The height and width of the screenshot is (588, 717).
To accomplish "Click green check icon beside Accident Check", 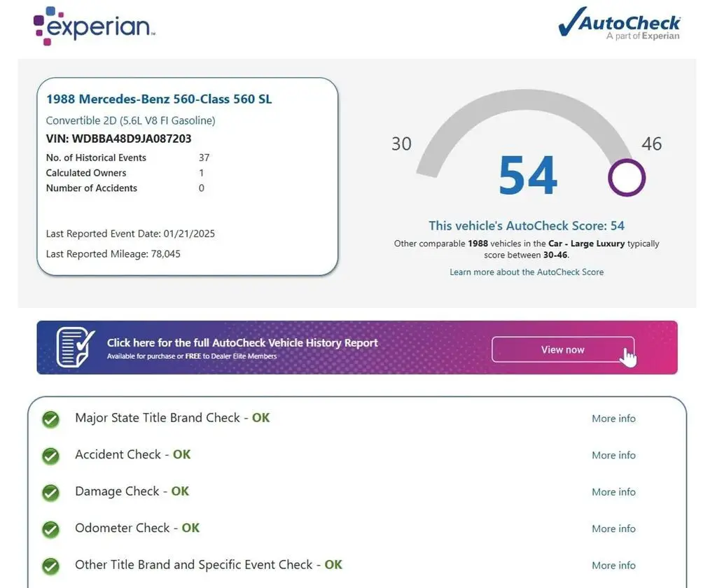I will (50, 456).
